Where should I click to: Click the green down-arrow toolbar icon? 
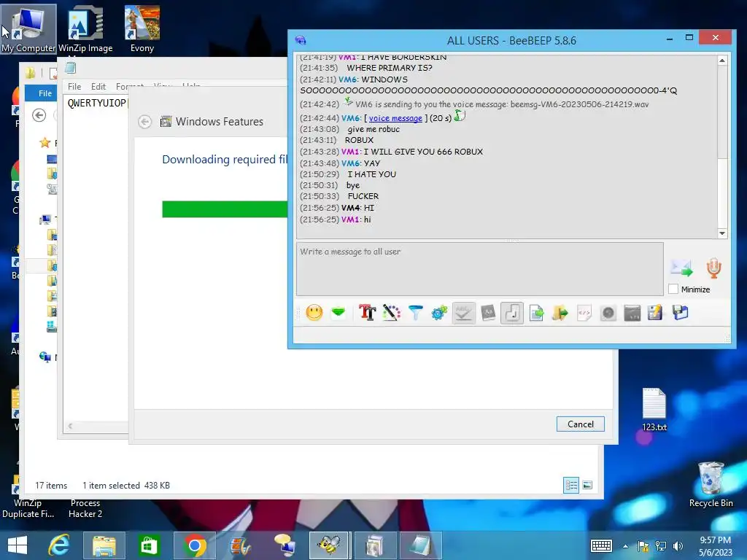pos(338,313)
